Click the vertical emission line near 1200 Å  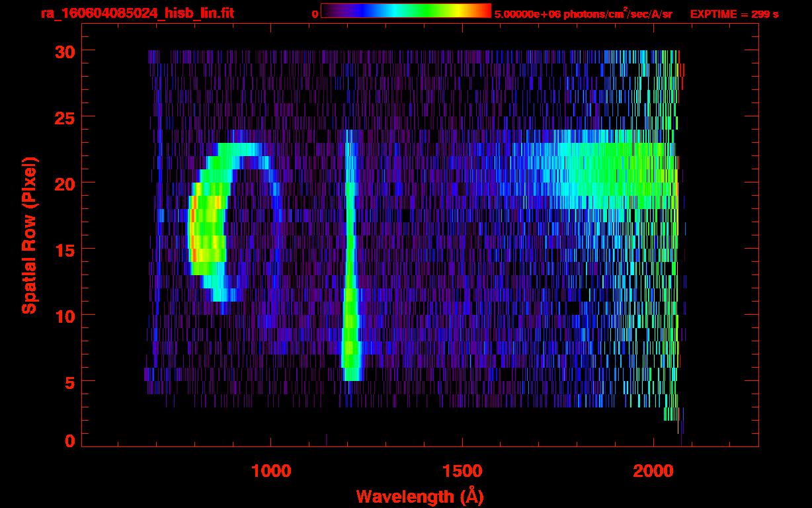(349, 265)
